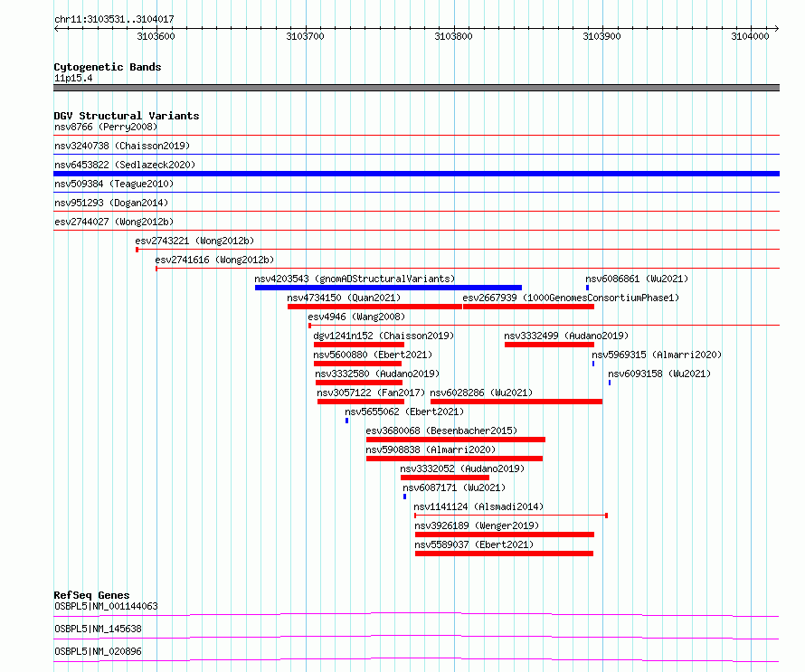Click OSBPL5|NM_001144063 gene label
Image resolution: width=805 pixels, height=672 pixels.
(x=106, y=606)
